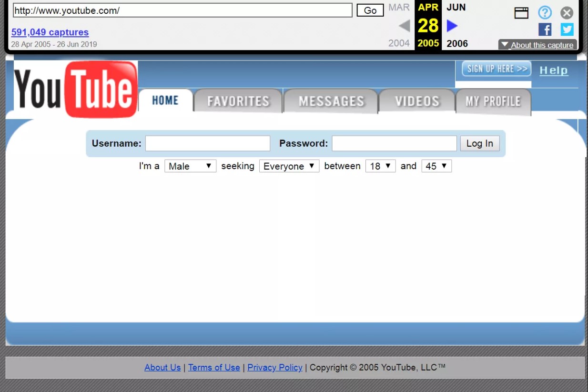Click inside the Username field

click(x=207, y=143)
